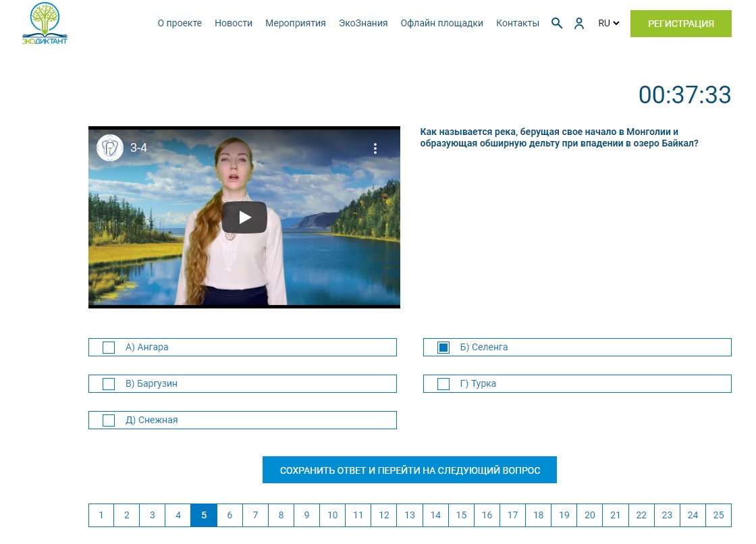This screenshot has width=756, height=544.
Task: Click the Экодиктант logo
Action: point(45,24)
